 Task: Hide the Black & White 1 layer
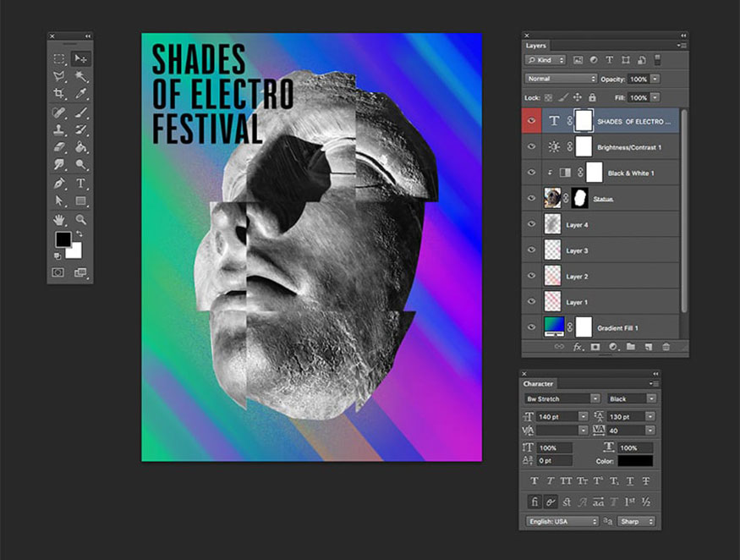pos(531,173)
